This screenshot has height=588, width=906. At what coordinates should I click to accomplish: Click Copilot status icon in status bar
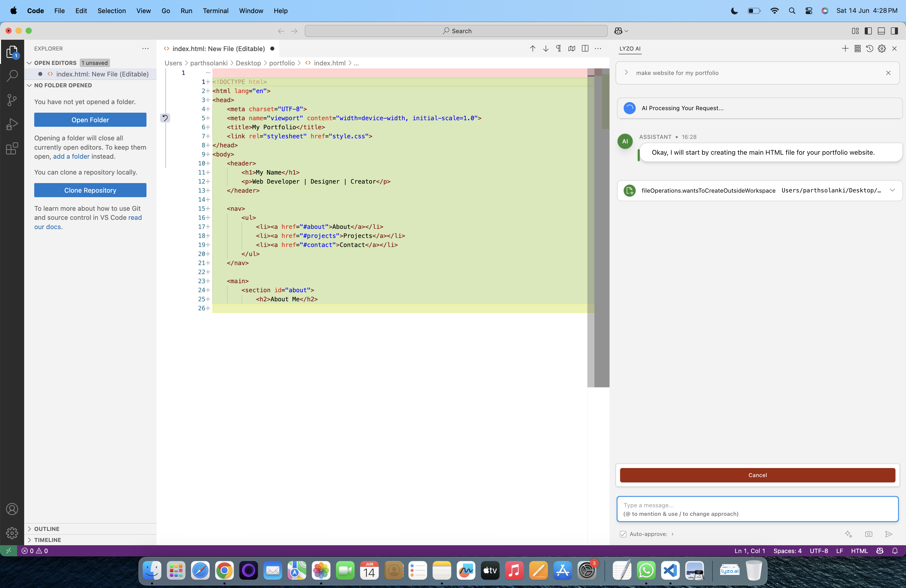[x=880, y=551]
